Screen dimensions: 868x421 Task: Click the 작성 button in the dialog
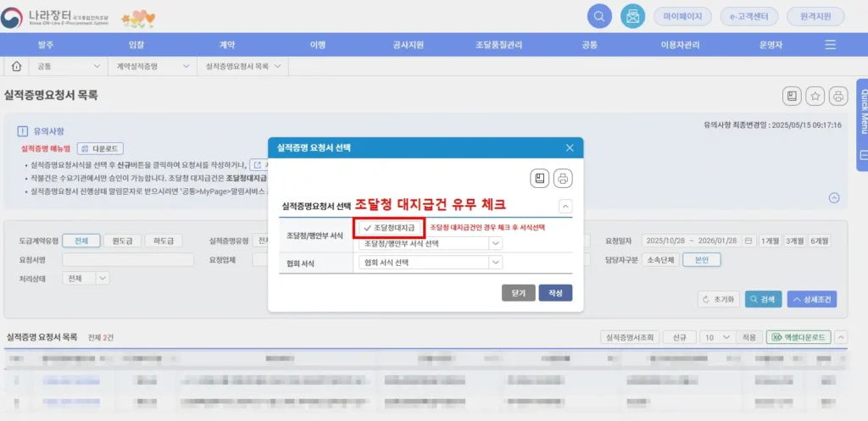pyautogui.click(x=555, y=293)
